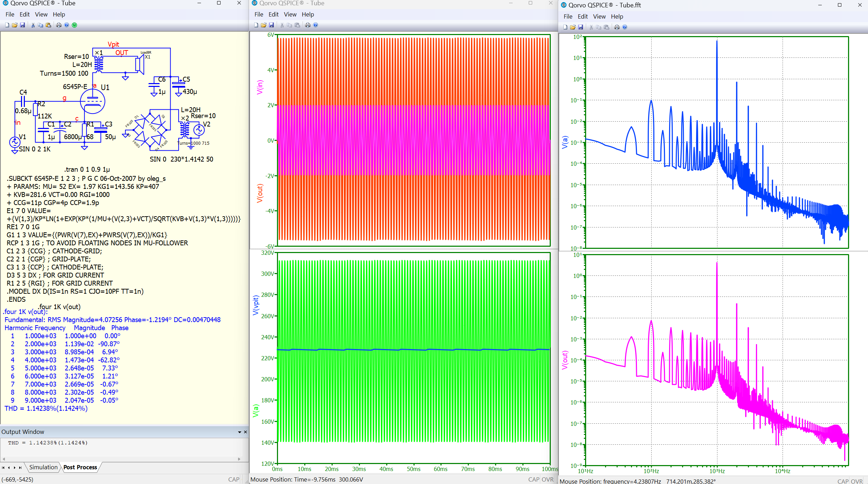Show next output tab arrow
This screenshot has height=484, width=868.
point(14,468)
